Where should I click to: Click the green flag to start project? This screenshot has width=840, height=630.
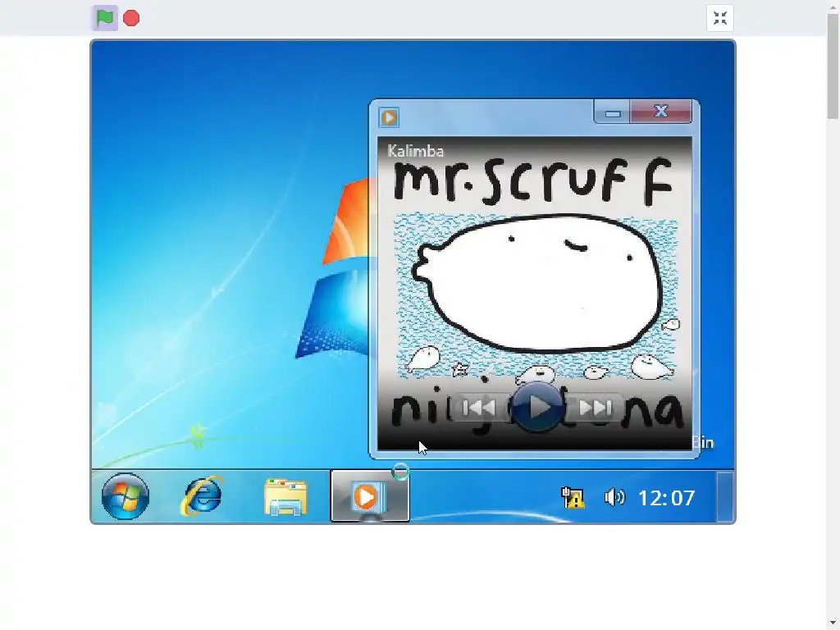[x=104, y=18]
